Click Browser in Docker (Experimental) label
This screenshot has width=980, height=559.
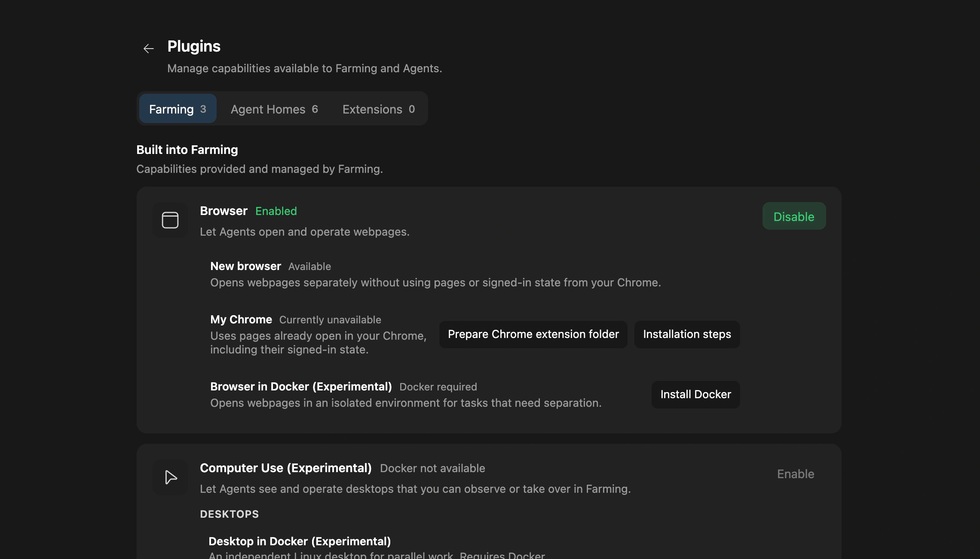(x=301, y=387)
